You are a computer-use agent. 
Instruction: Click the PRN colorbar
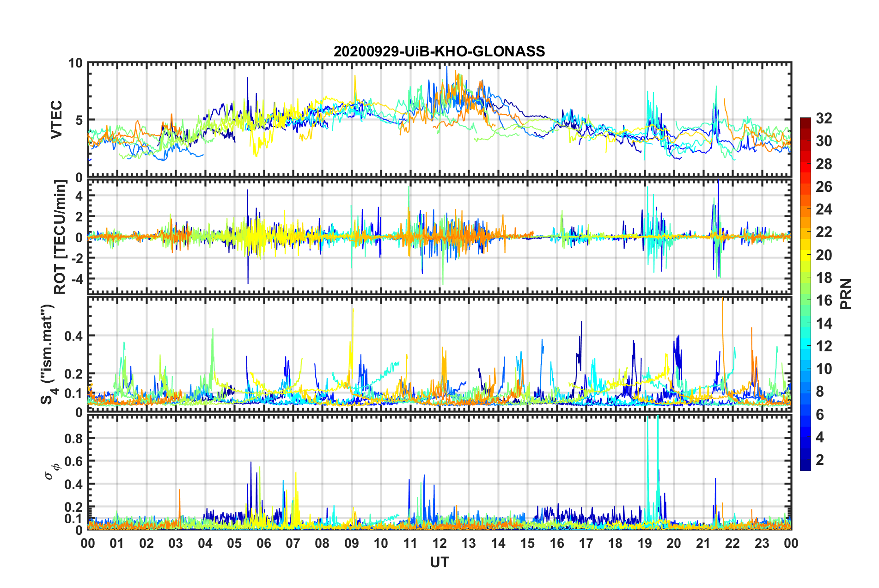point(805,294)
